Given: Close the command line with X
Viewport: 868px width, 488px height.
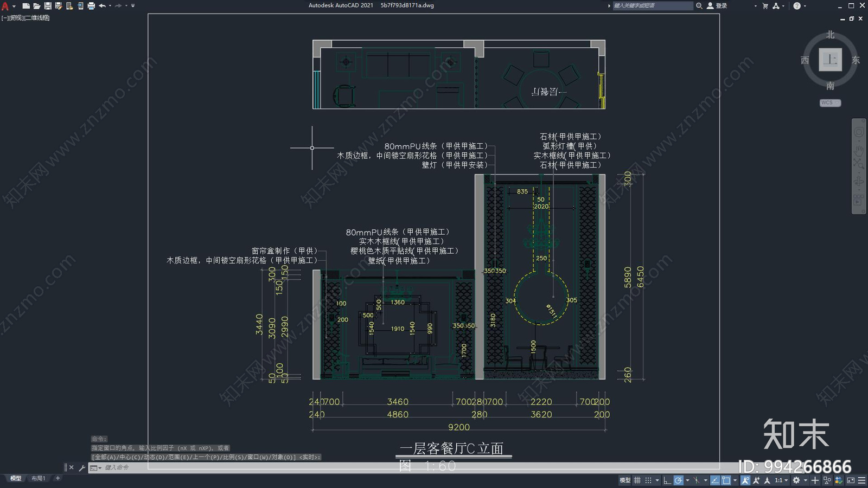Looking at the screenshot, I should pyautogui.click(x=71, y=467).
